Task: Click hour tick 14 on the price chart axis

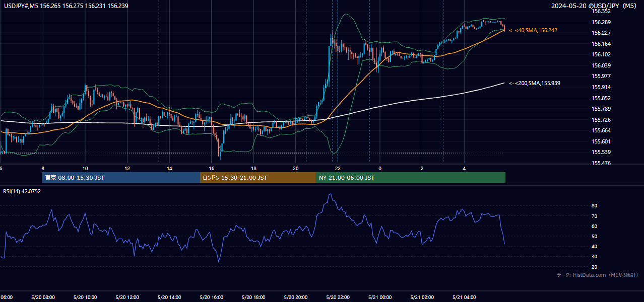Action: point(169,168)
